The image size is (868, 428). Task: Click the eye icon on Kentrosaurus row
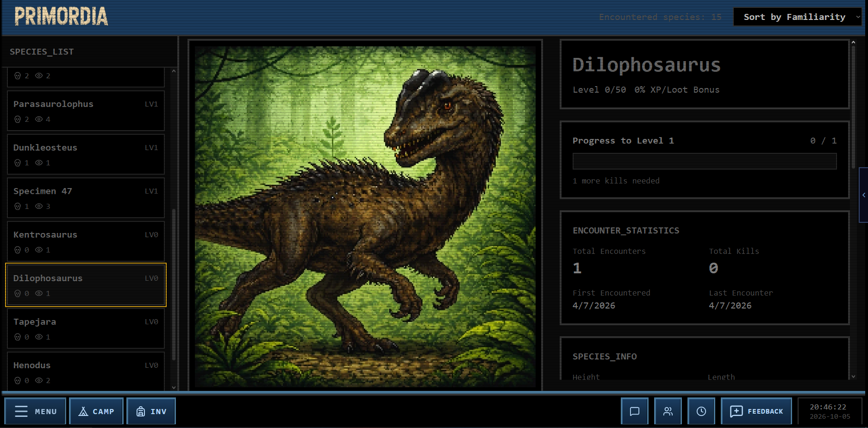click(39, 250)
